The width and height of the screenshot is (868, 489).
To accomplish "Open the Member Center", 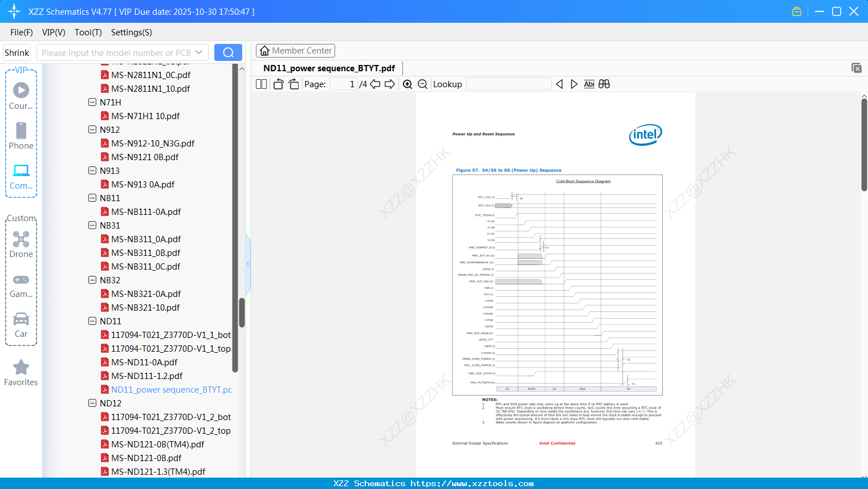I will pos(295,51).
